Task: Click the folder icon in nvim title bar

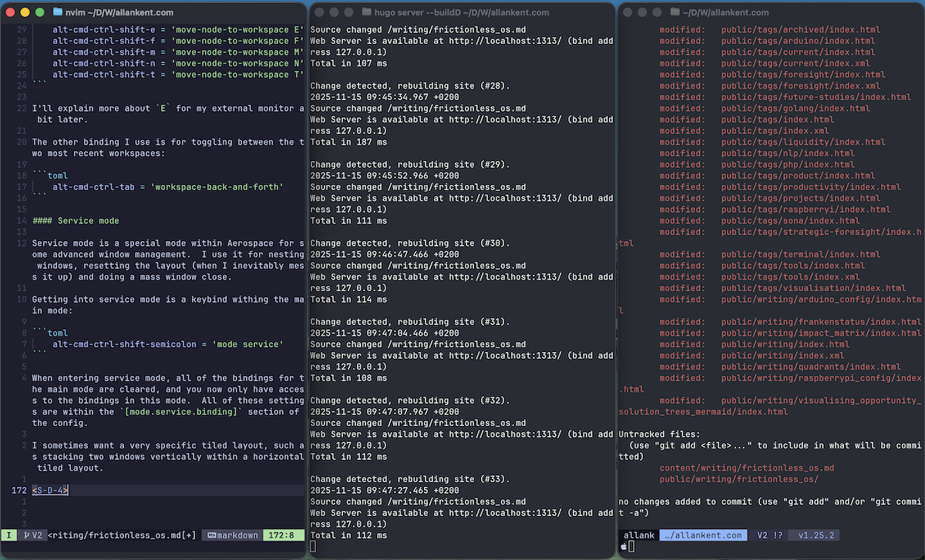Action: pyautogui.click(x=59, y=12)
